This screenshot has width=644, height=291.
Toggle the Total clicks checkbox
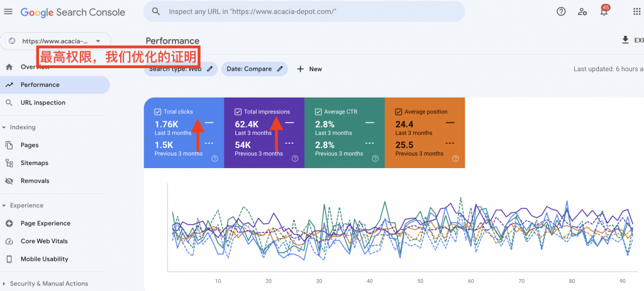coord(157,111)
